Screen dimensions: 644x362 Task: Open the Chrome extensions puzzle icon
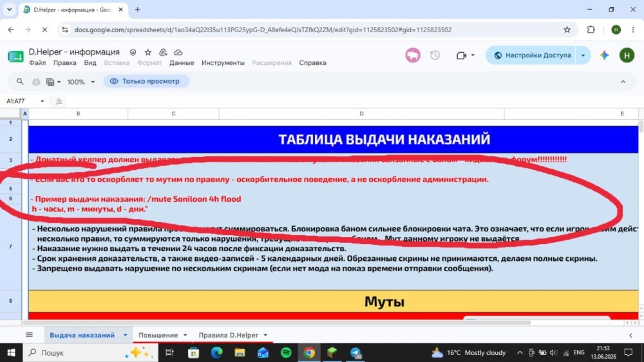point(591,30)
